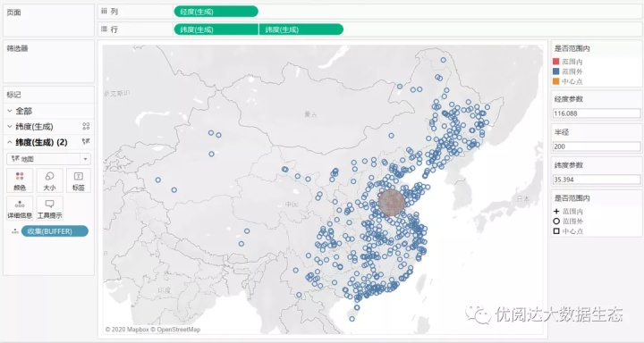The image size is (644, 343).
Task: Select the second 纬度(生成) pill on rows shelf
Action: [301, 29]
